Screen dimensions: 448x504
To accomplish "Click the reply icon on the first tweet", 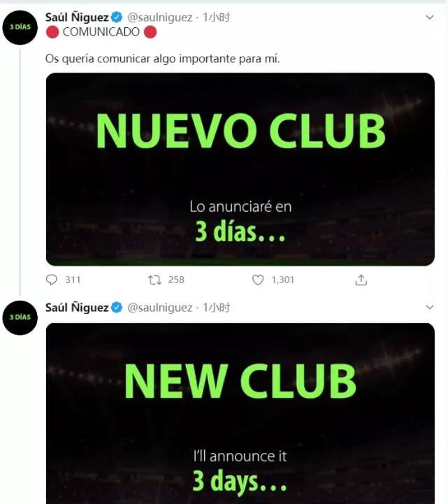I will 52,280.
